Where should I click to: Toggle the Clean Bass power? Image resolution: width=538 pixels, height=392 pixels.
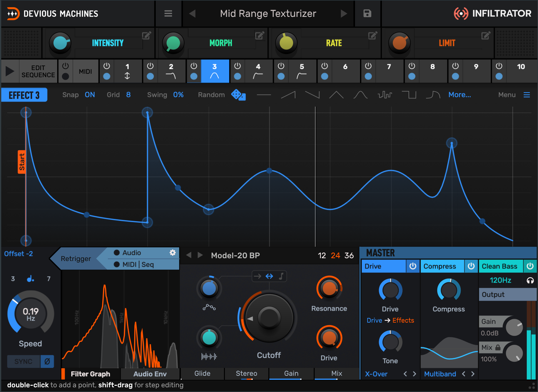tap(530, 266)
